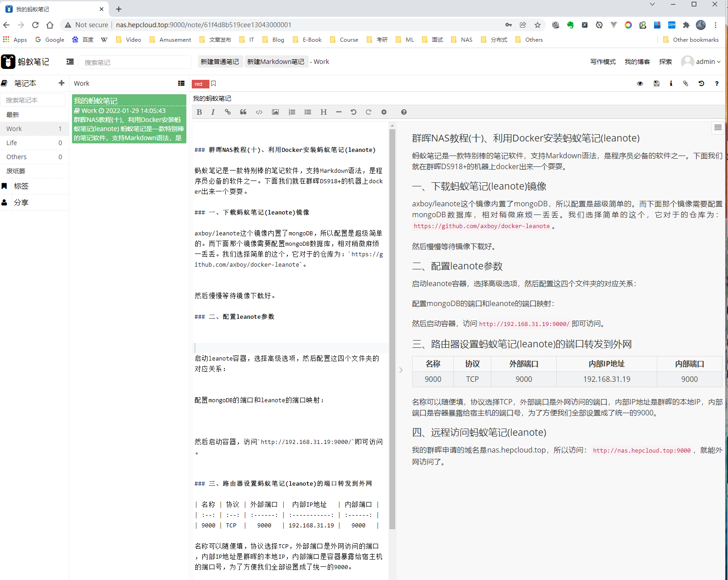Click the red tag label on the note
This screenshot has width=728, height=580.
click(x=199, y=84)
